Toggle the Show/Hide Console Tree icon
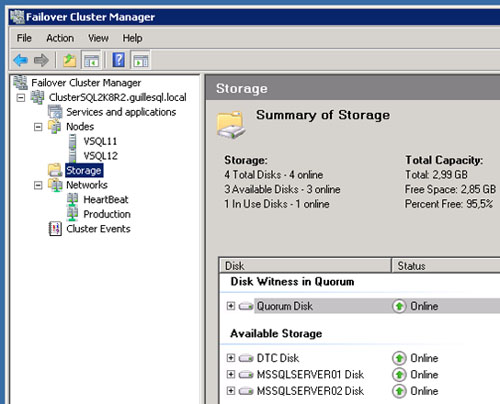This screenshot has height=404, width=500. (91, 60)
